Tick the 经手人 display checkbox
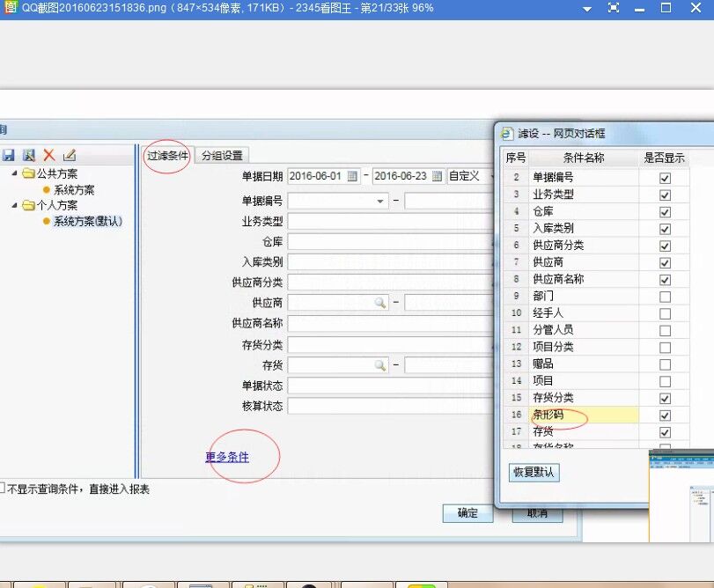 (665, 313)
